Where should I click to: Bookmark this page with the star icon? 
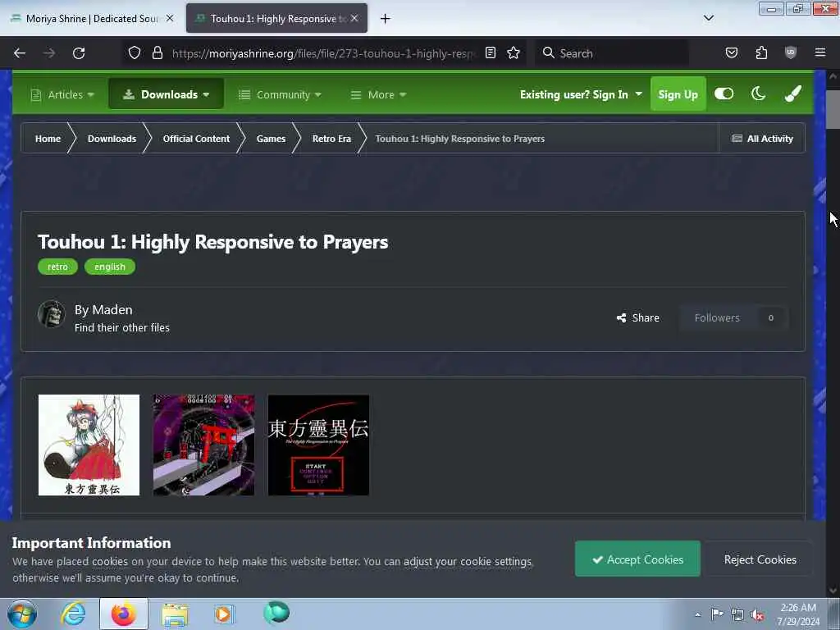(x=514, y=52)
